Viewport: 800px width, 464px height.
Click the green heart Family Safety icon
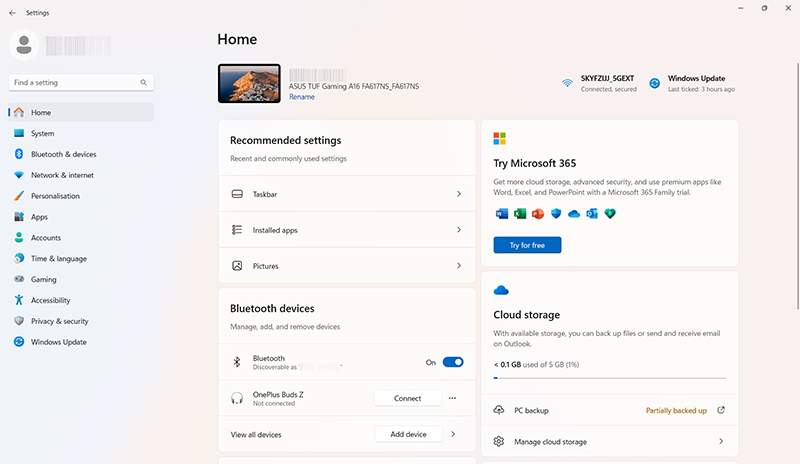click(610, 213)
